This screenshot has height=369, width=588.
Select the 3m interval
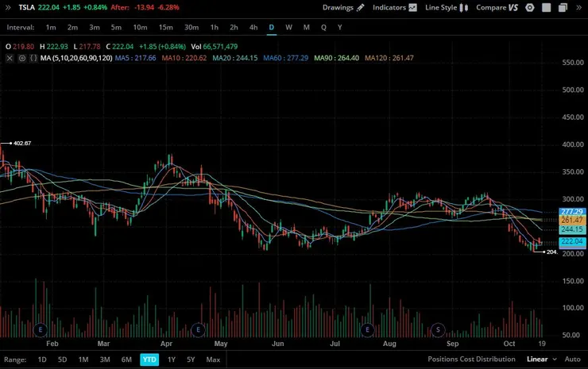point(94,27)
